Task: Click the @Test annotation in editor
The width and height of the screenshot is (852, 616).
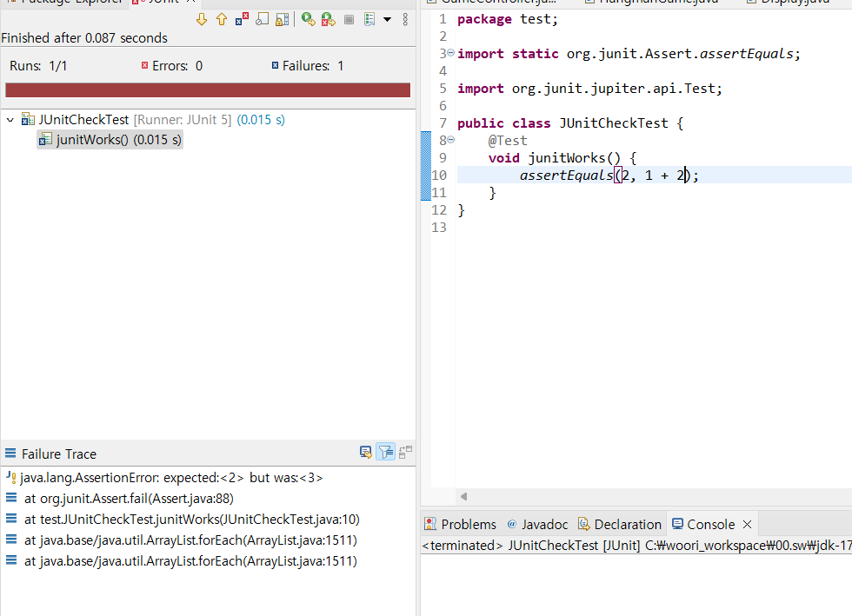Action: [x=508, y=141]
